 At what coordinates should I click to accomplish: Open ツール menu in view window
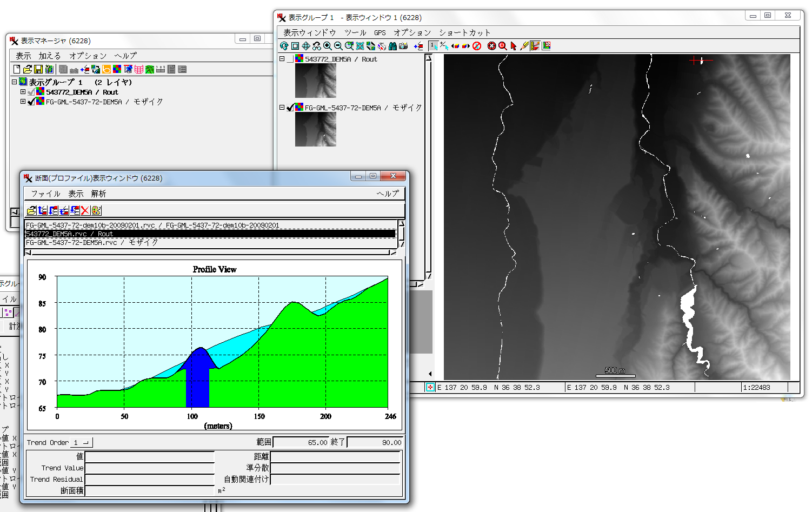point(355,32)
